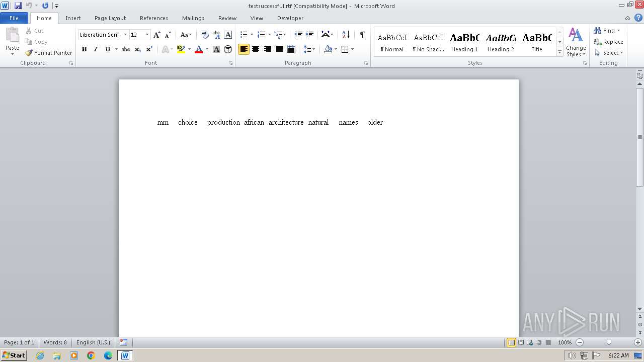Click the Paste clipboard icon
This screenshot has width=644, height=362.
(x=12, y=36)
